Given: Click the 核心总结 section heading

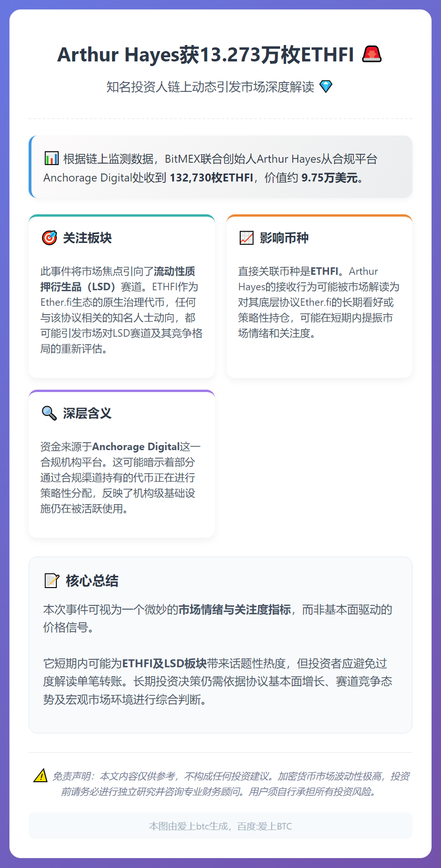Looking at the screenshot, I should [x=92, y=581].
